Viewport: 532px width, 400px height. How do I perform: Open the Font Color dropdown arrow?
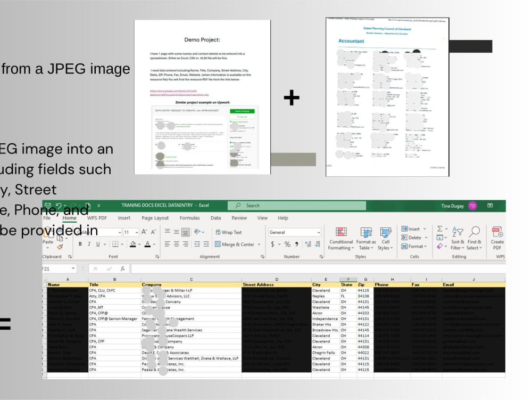point(154,244)
